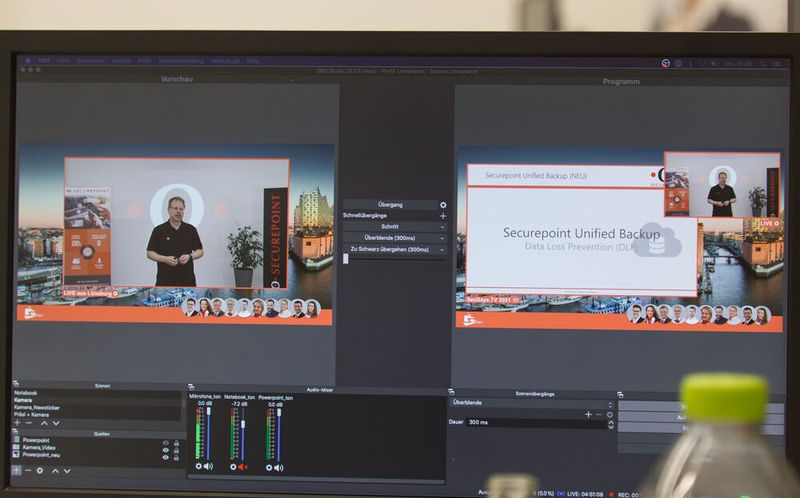The height and width of the screenshot is (498, 800).
Task: Toggle the lock on the Powerpoint_neu source
Action: (x=177, y=458)
